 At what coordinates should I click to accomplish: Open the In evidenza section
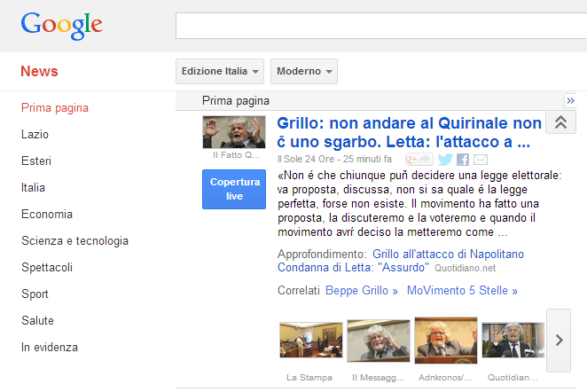point(50,348)
